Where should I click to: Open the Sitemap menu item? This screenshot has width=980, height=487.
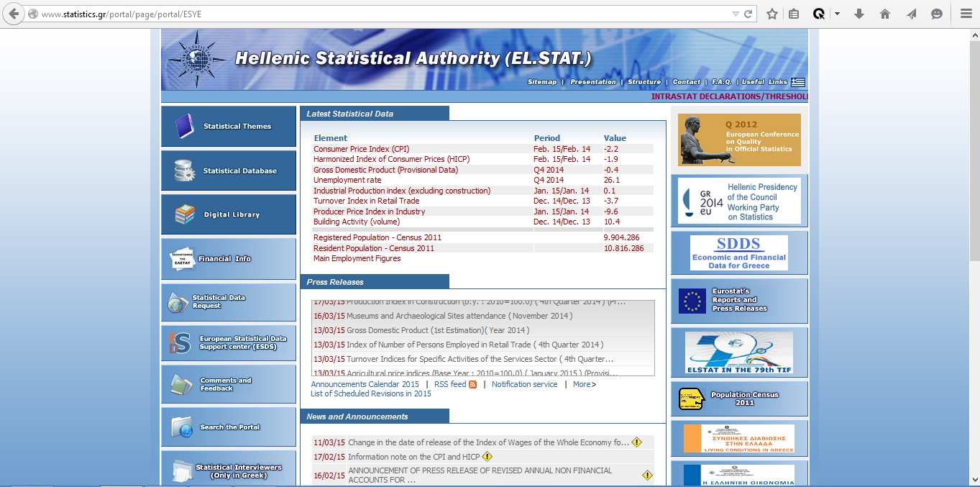pyautogui.click(x=542, y=82)
